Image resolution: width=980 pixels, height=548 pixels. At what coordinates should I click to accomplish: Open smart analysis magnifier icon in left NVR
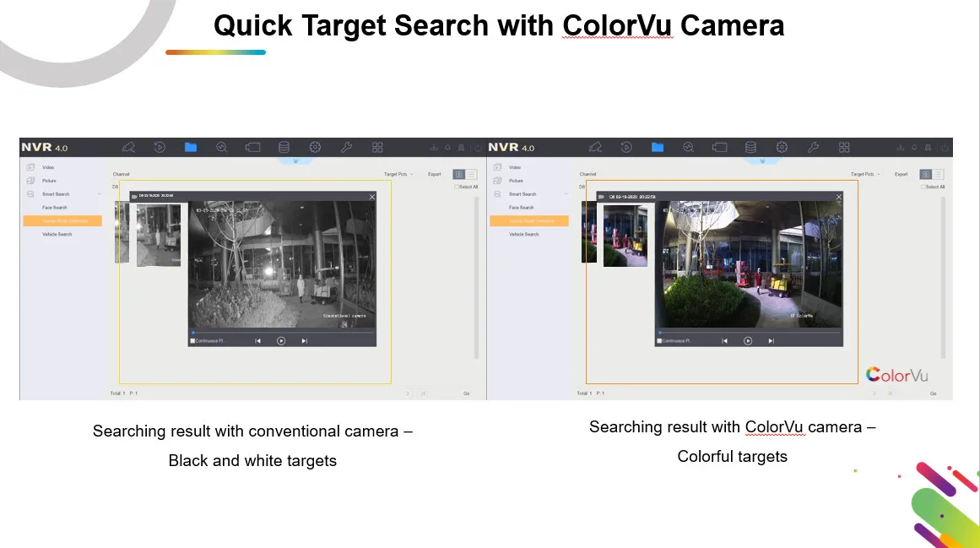[221, 148]
